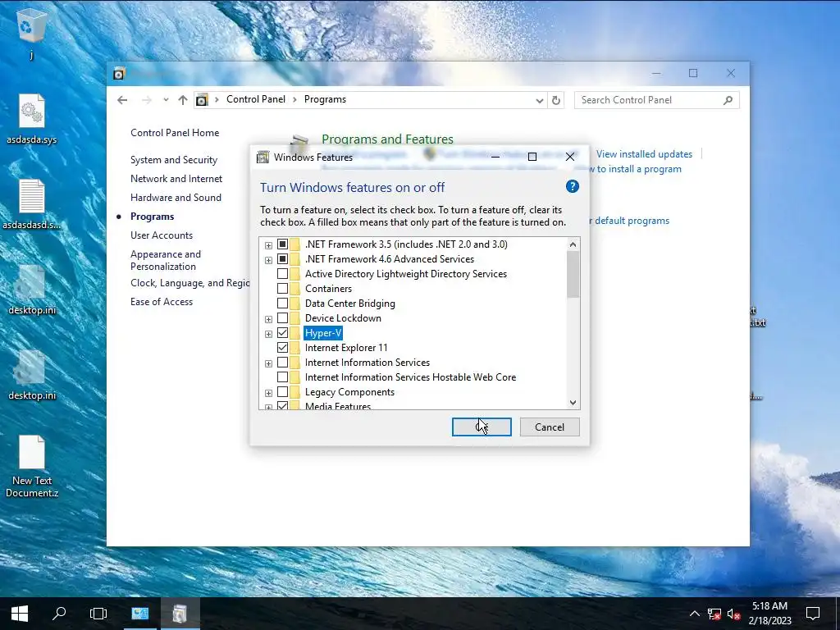The height and width of the screenshot is (630, 840).
Task: Click chevron after Control Panel breadcrumb
Action: pos(294,99)
